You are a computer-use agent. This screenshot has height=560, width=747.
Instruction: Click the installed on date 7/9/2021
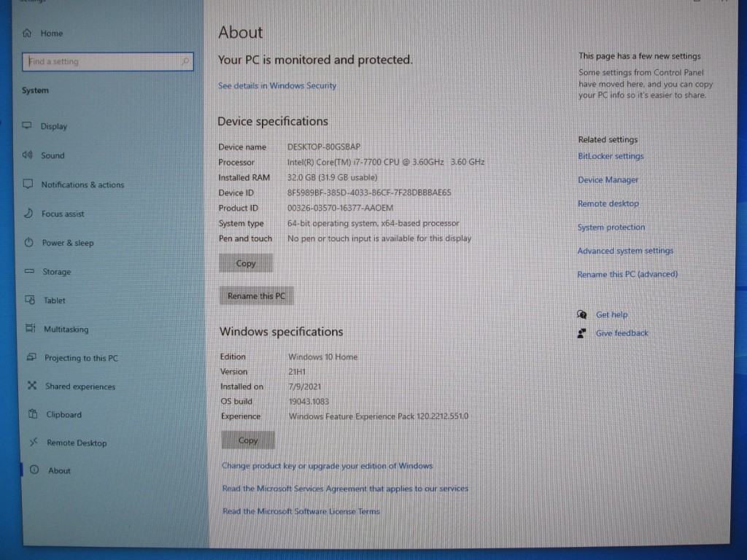point(305,386)
